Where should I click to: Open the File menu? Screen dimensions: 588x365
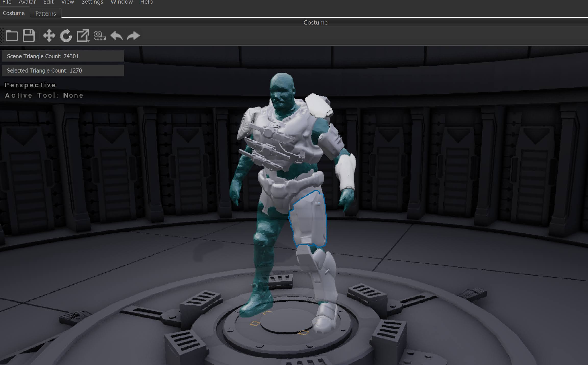click(x=7, y=2)
